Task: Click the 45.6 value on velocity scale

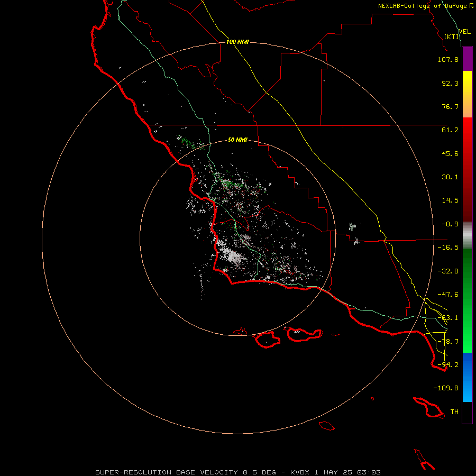Action: (x=450, y=153)
